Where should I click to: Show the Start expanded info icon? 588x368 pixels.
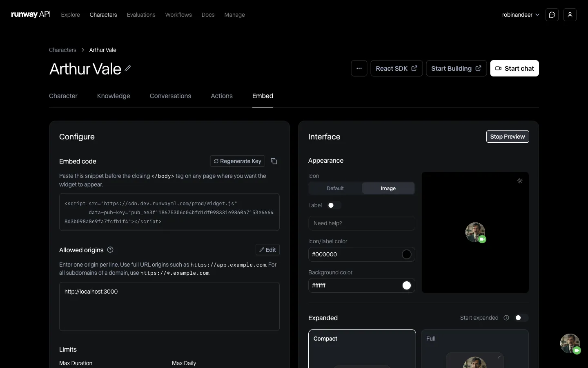coord(506,318)
